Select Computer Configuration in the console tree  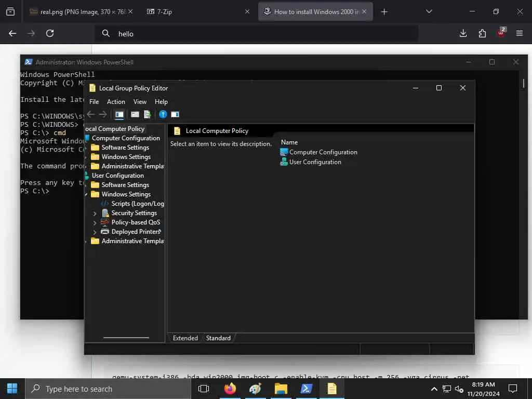[126, 138]
